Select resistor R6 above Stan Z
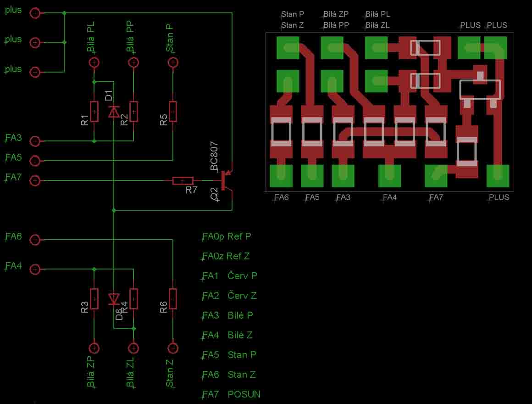532x404 pixels. point(173,299)
